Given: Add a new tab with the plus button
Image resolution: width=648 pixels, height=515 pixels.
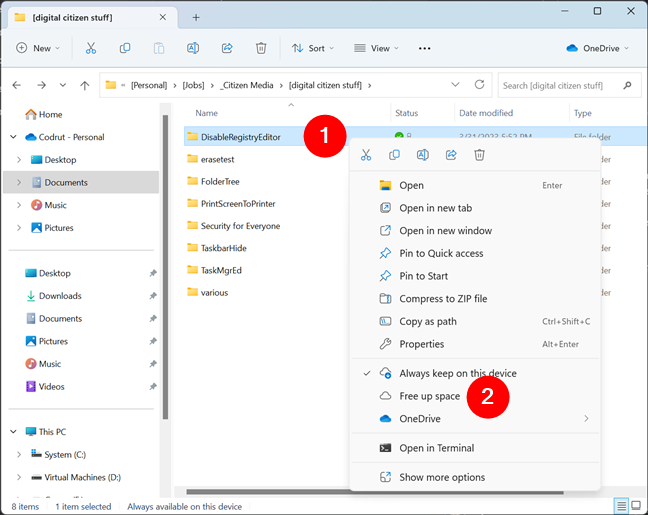Looking at the screenshot, I should click(x=196, y=17).
